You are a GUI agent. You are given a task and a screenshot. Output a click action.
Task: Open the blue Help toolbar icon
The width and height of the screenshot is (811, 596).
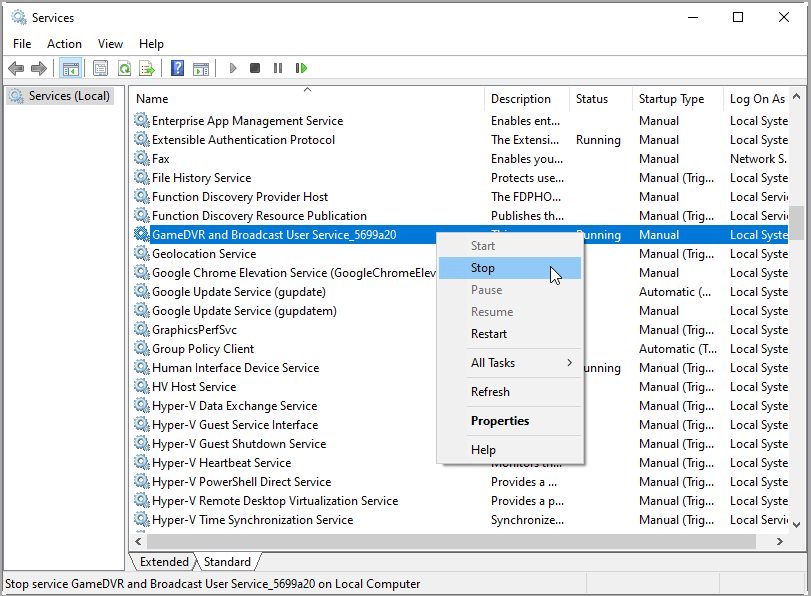(x=177, y=68)
